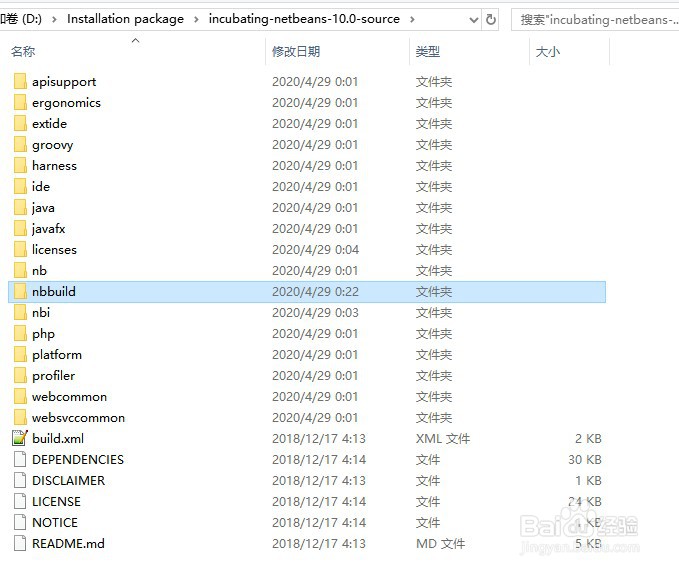Focus the folder search box
Screen dimensions: 679x571
click(595, 20)
